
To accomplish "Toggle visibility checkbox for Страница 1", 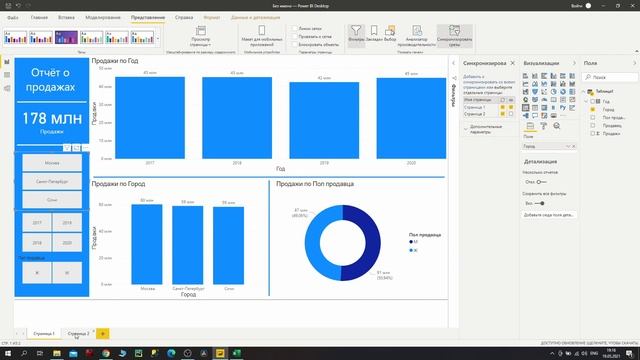I will 511,107.
